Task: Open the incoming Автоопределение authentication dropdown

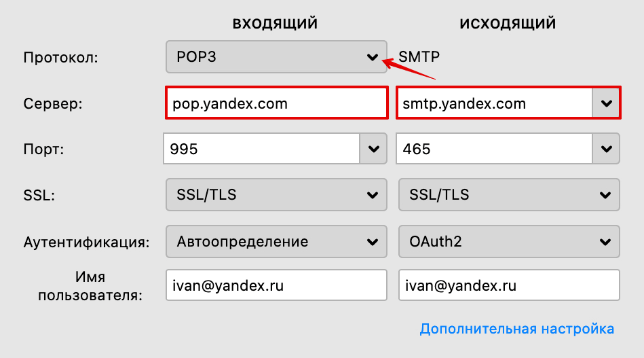Action: pyautogui.click(x=276, y=241)
